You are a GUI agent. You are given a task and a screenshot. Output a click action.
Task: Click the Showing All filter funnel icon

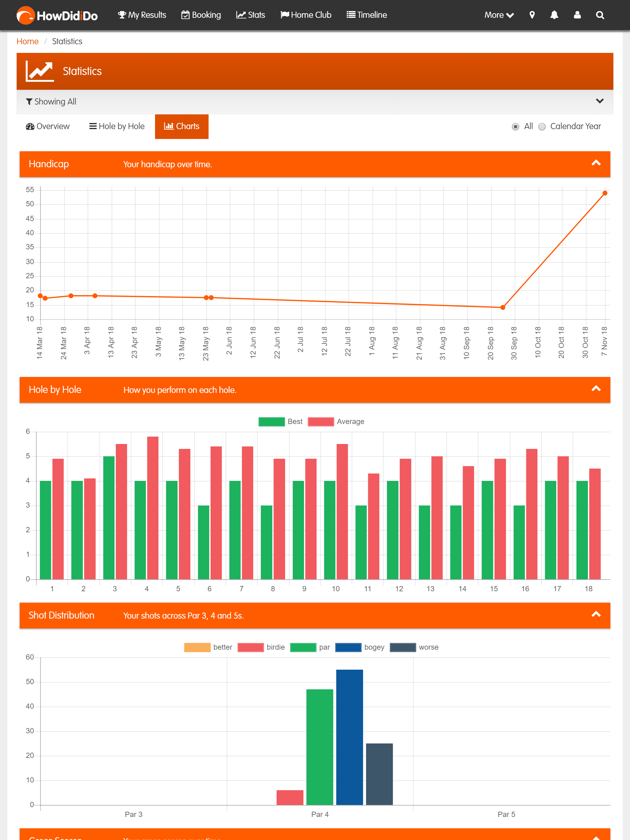(x=29, y=101)
